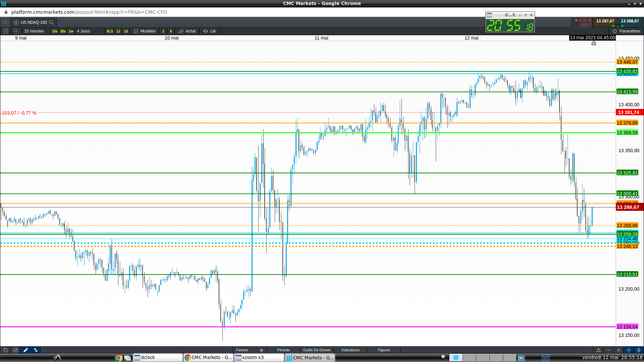Zoom out with the minus icon
The width and height of the screenshot is (644, 362).
click(608, 350)
